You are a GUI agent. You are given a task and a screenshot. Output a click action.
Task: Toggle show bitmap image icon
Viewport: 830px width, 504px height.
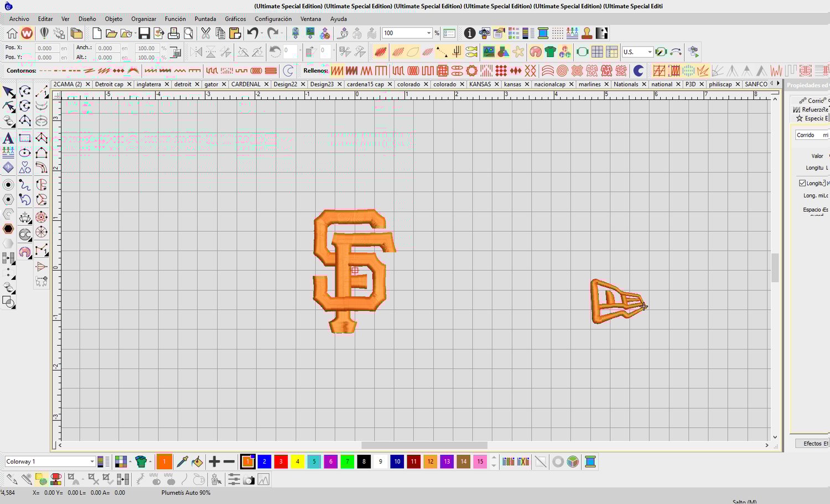click(489, 52)
